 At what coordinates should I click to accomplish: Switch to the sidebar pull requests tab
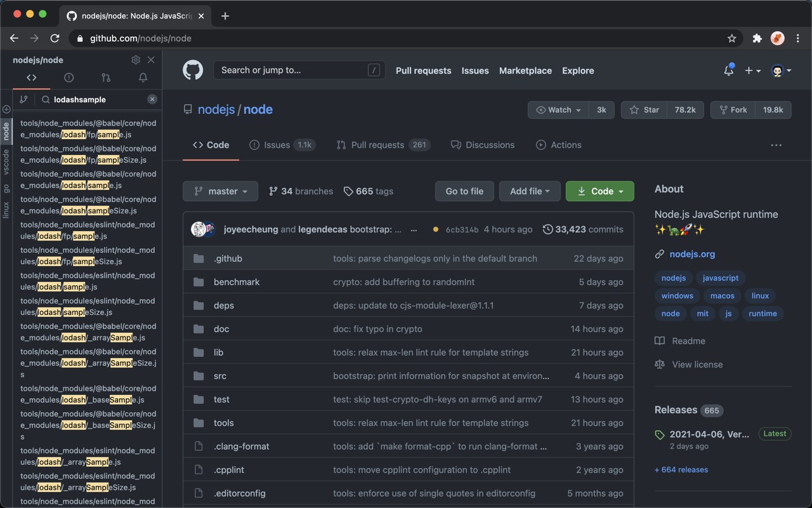point(106,77)
